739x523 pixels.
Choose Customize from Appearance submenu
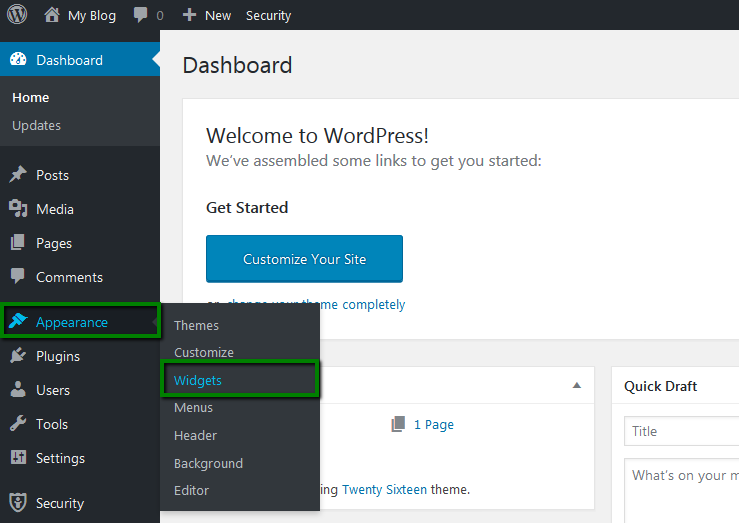click(204, 352)
